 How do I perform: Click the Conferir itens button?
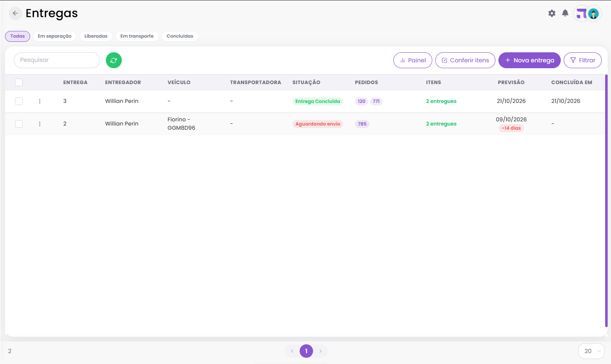(x=465, y=60)
